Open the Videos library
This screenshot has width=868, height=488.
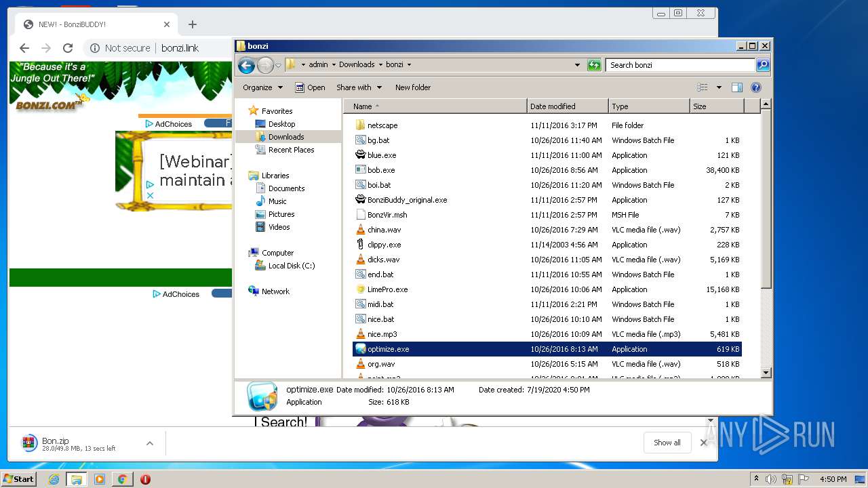279,227
